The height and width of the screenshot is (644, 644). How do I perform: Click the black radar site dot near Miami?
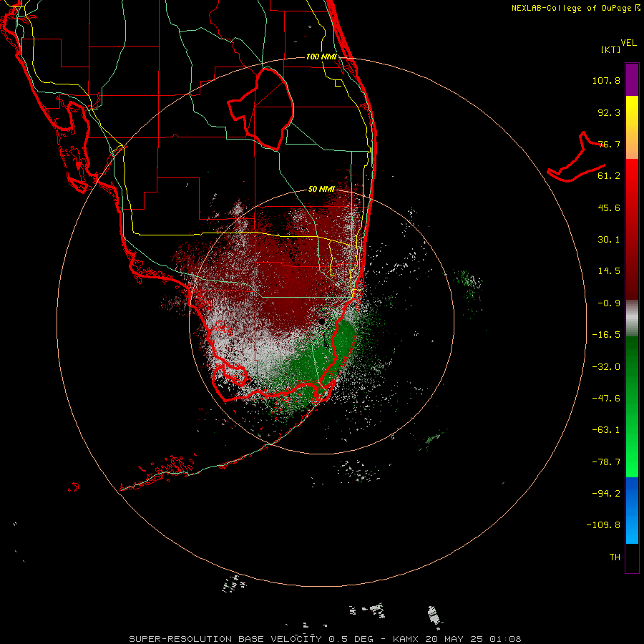[322, 321]
